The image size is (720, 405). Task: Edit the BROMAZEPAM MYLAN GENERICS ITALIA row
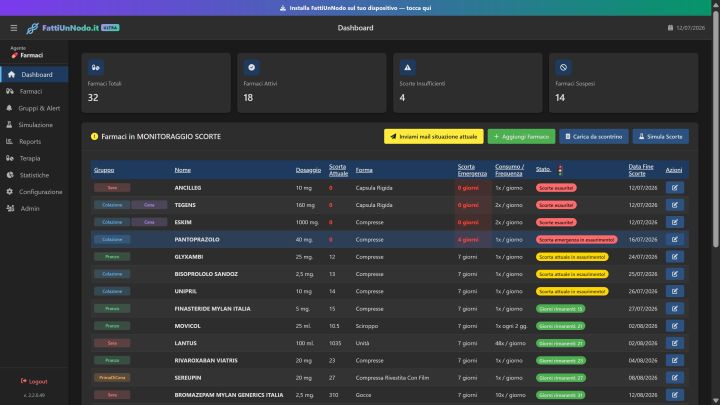point(675,395)
